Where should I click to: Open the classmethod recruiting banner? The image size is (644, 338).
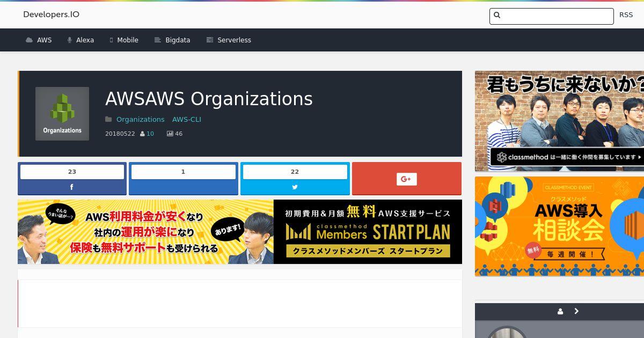coord(559,121)
